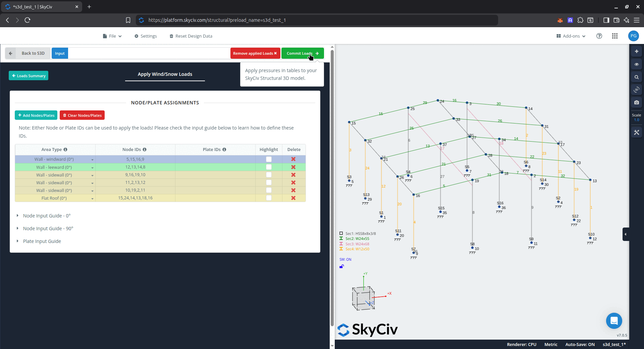Screen dimensions: 644x349
Task: Click the 3D rotate view icon
Action: [x=636, y=90]
